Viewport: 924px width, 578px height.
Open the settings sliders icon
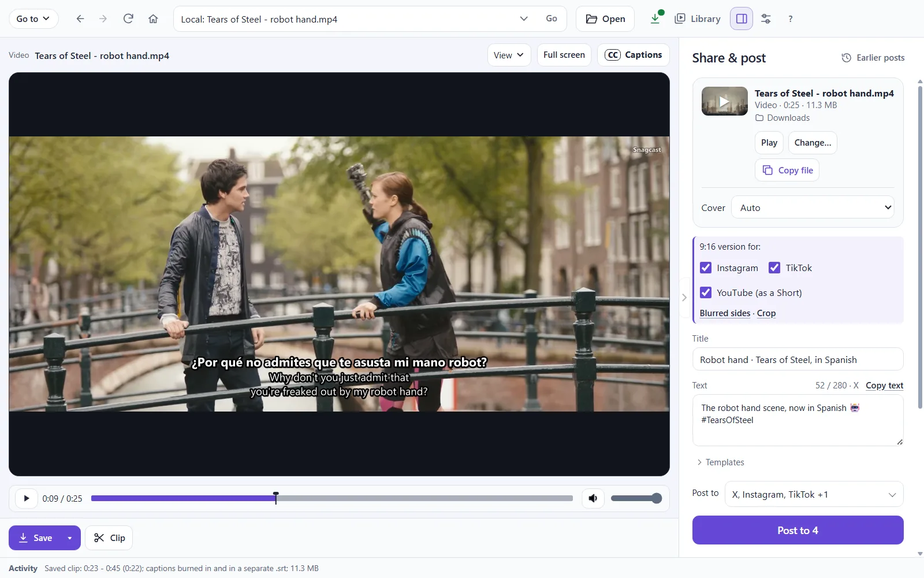point(766,19)
